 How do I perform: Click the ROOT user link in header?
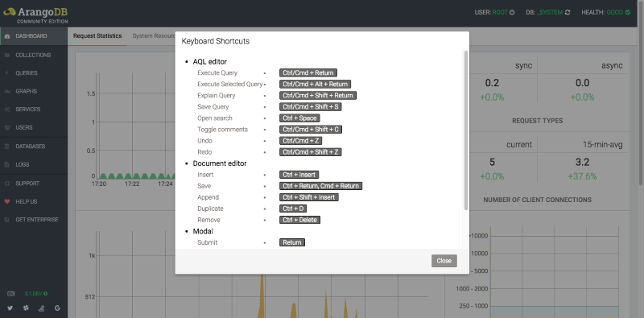500,12
